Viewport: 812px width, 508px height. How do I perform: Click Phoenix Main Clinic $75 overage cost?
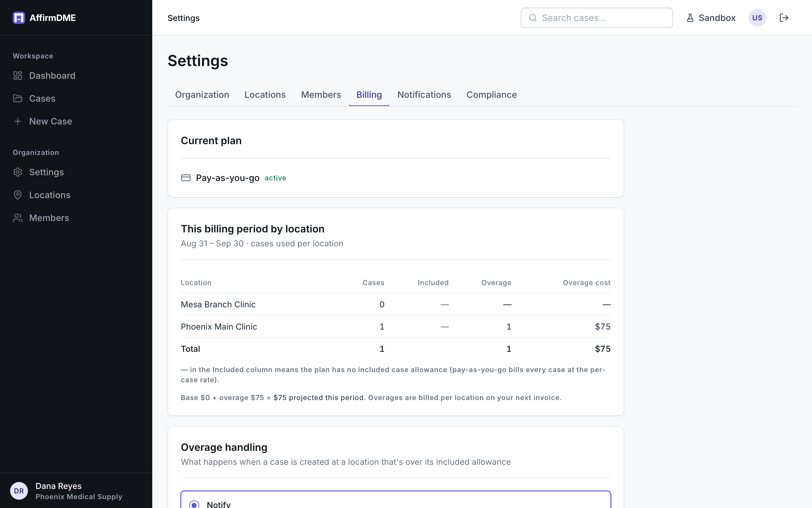coord(603,327)
